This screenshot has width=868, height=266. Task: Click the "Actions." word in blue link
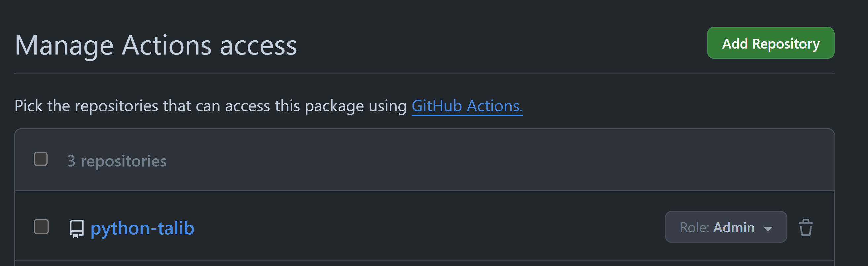(495, 106)
